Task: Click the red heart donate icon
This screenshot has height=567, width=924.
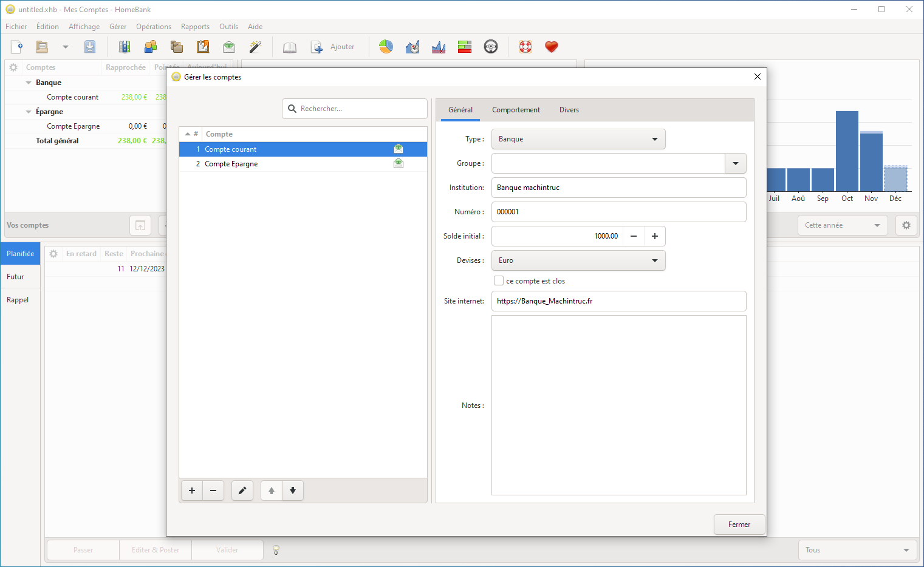Action: click(x=551, y=47)
